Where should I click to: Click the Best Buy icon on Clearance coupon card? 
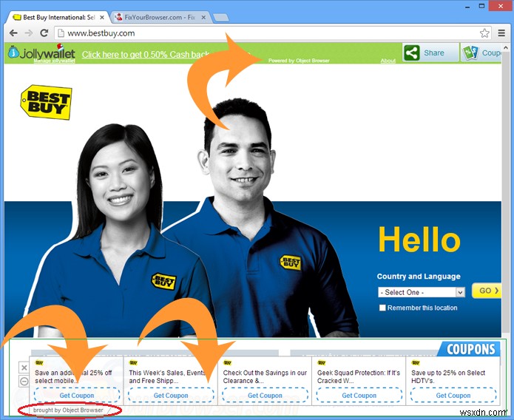(x=228, y=362)
